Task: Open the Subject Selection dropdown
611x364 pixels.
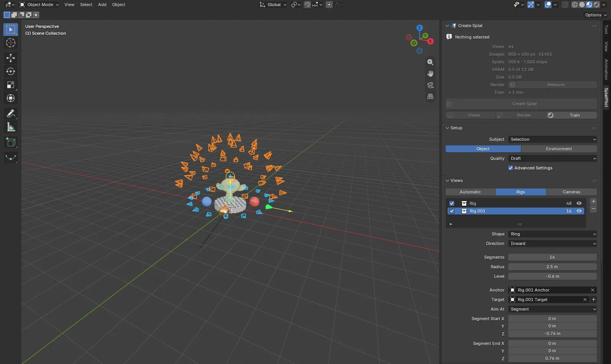Action: (553, 139)
